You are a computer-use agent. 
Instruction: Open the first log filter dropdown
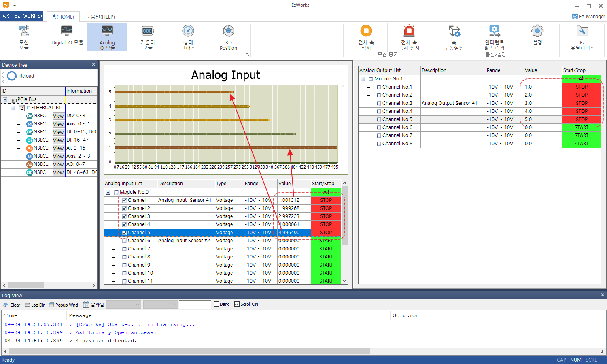123,305
